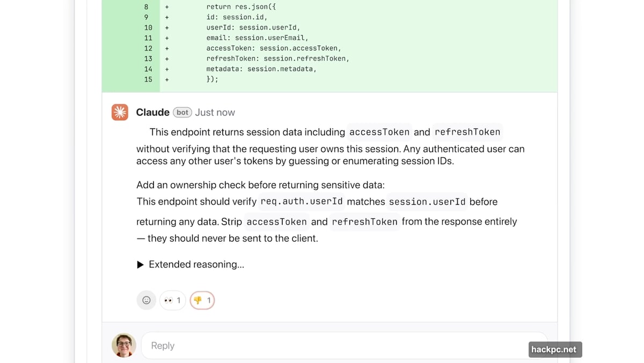Click the accessToken code span in the comment

(379, 132)
